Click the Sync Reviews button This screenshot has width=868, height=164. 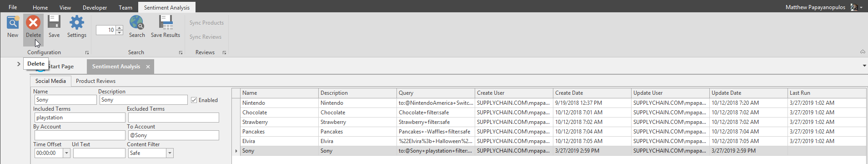tap(206, 37)
